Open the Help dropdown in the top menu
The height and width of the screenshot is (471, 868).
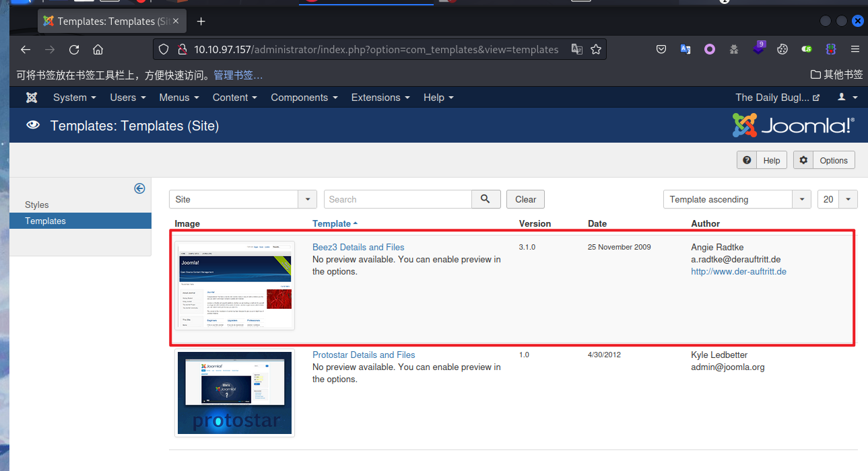point(438,98)
